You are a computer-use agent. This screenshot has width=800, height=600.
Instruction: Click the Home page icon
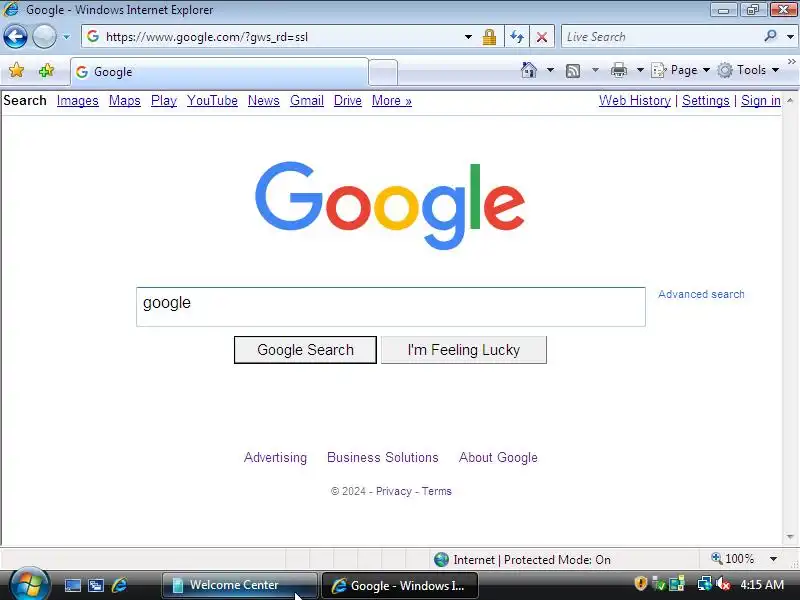click(x=529, y=70)
